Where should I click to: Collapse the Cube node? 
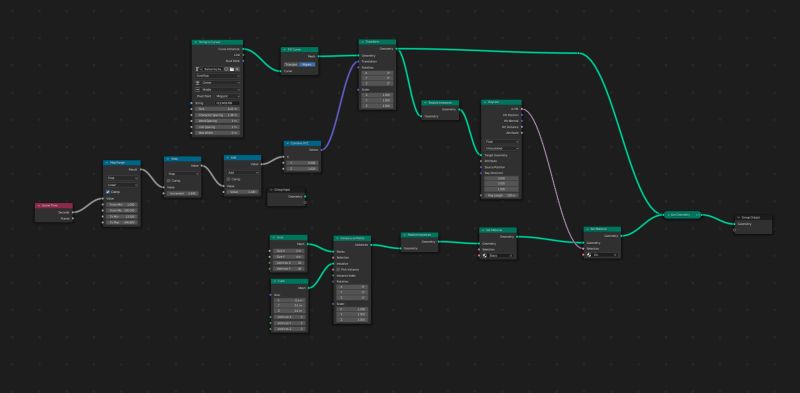tap(275, 281)
